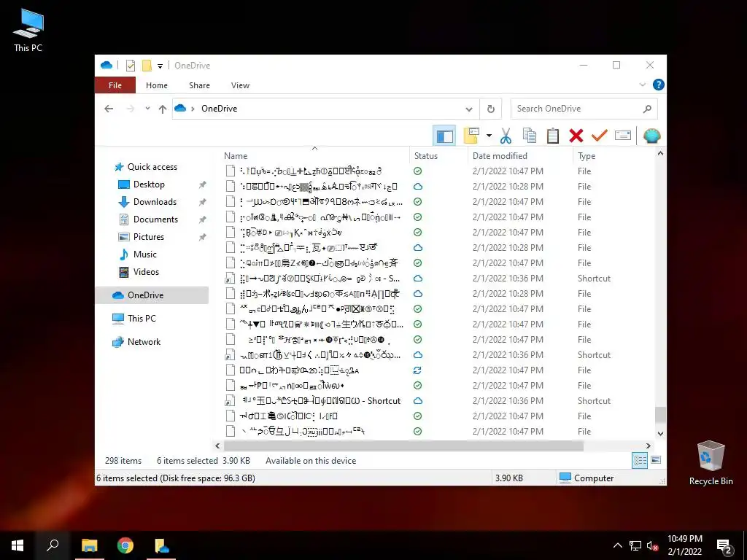Switch to Details view button in status bar
747x560 pixels.
coord(640,461)
